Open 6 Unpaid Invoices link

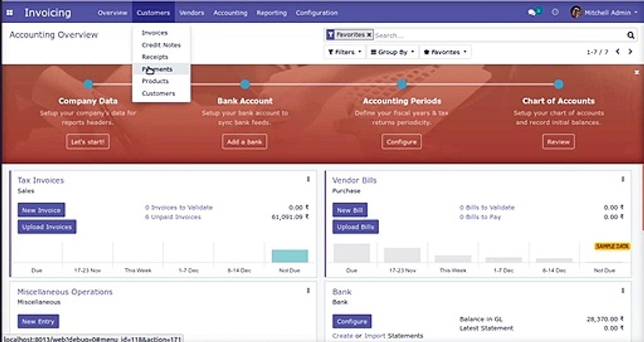click(x=173, y=217)
